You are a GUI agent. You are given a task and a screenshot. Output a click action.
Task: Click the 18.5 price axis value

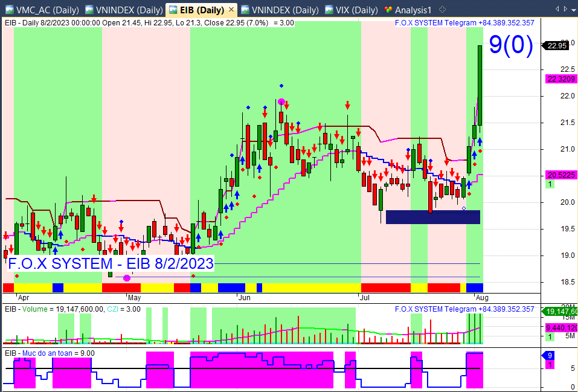567,282
